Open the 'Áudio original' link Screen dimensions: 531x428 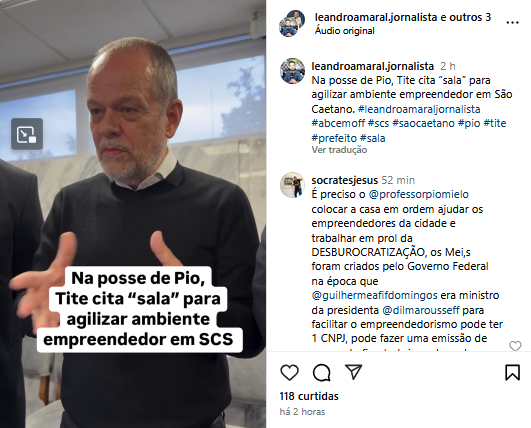[345, 31]
